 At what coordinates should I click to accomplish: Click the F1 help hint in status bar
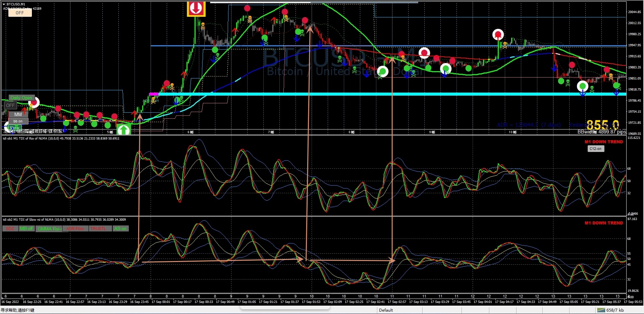tap(17, 310)
